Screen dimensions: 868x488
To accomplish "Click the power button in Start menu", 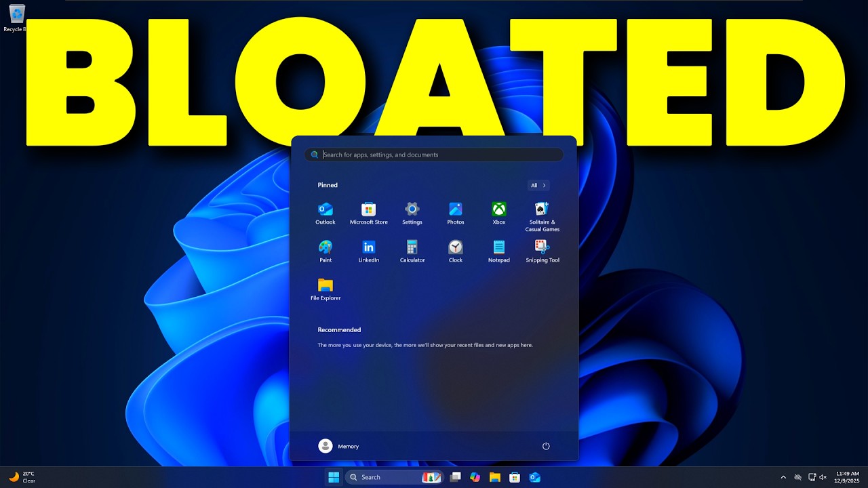I will 546,446.
